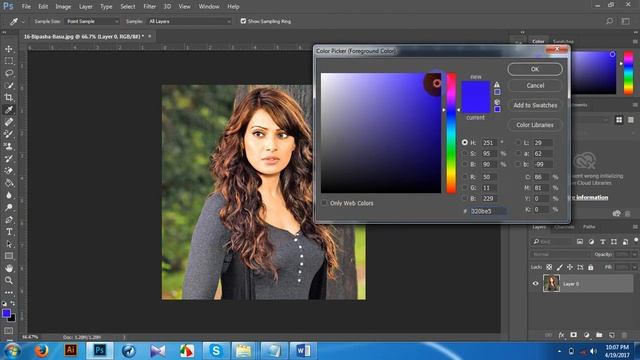This screenshot has height=360, width=640.
Task: Select the S saturation radio button
Action: coord(464,153)
